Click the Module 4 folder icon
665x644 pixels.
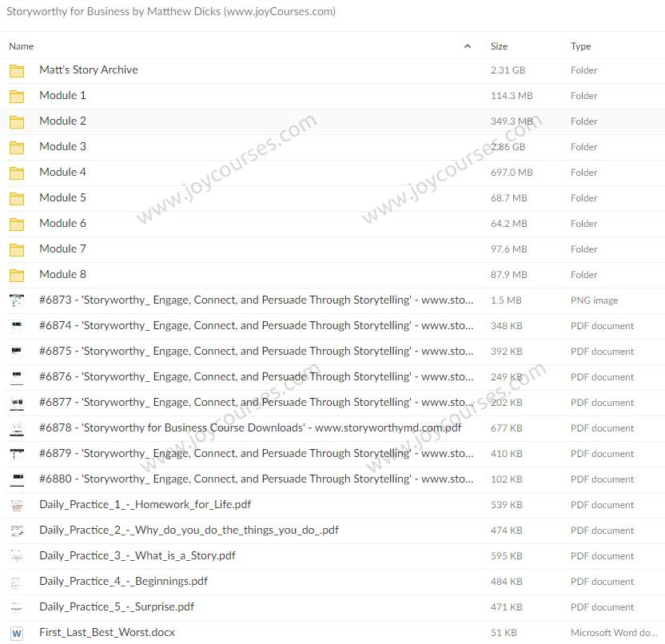tap(17, 173)
